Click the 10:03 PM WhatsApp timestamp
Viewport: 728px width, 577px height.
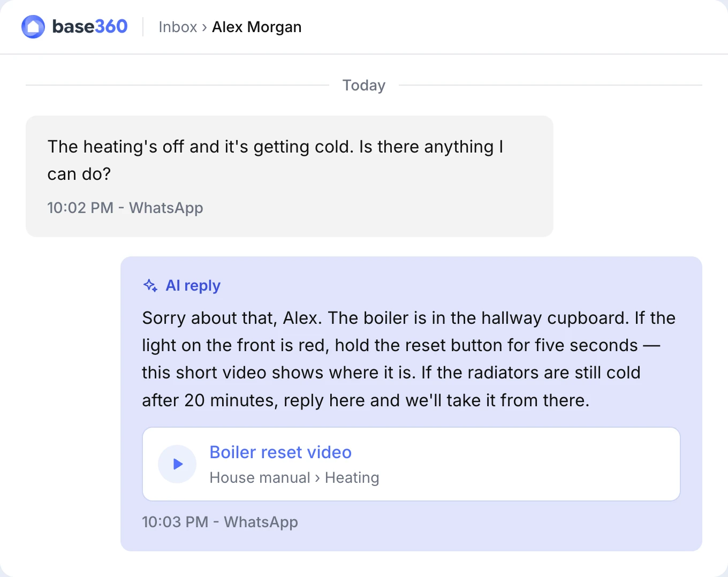220,522
